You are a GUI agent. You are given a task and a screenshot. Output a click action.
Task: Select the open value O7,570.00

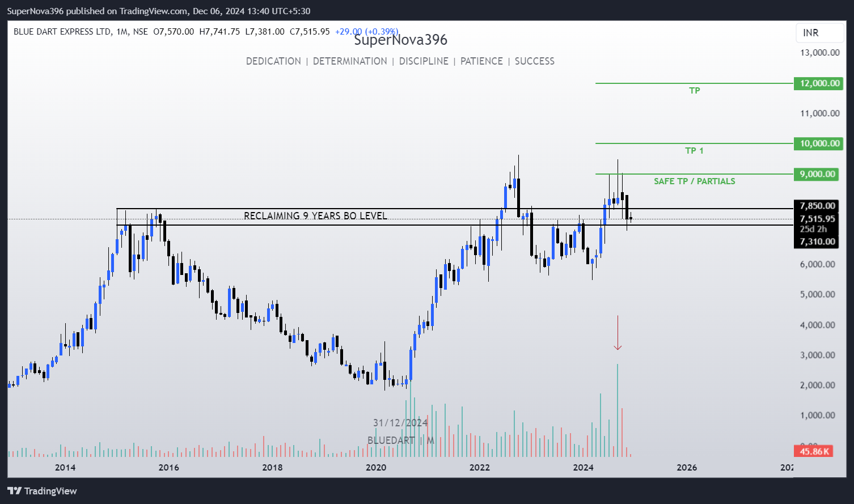[x=174, y=32]
